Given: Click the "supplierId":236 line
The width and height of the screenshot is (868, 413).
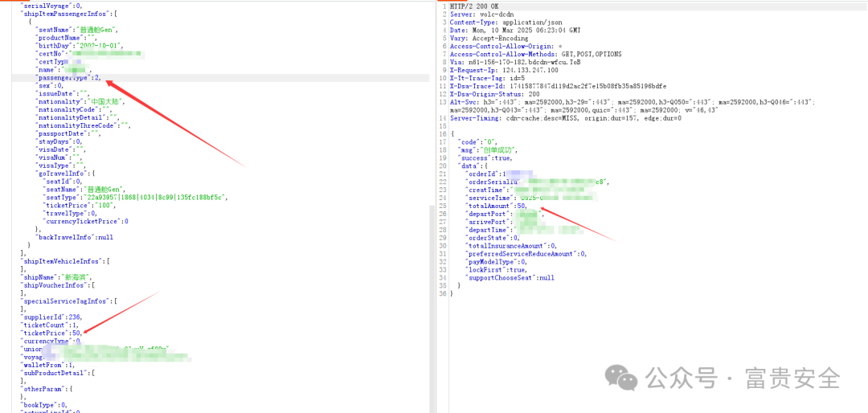Looking at the screenshot, I should (51, 317).
